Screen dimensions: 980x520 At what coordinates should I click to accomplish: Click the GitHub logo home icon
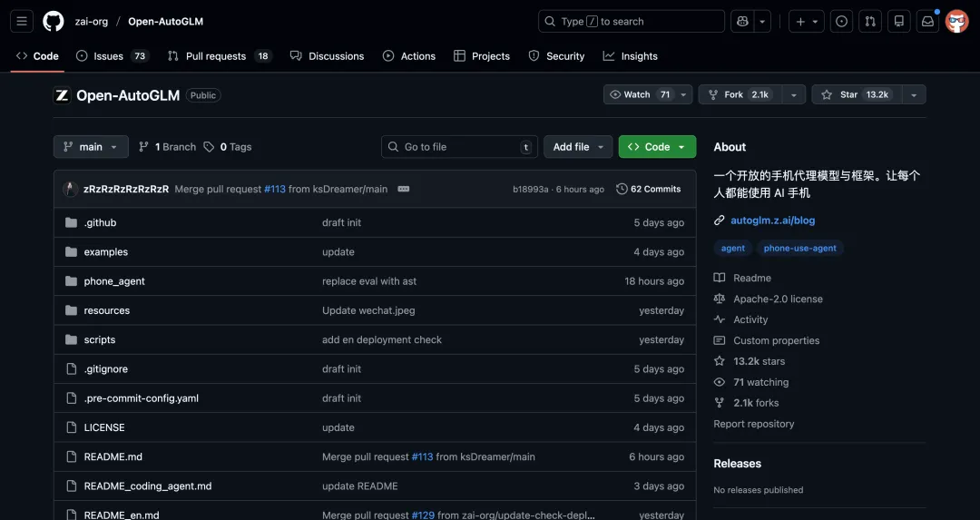54,21
